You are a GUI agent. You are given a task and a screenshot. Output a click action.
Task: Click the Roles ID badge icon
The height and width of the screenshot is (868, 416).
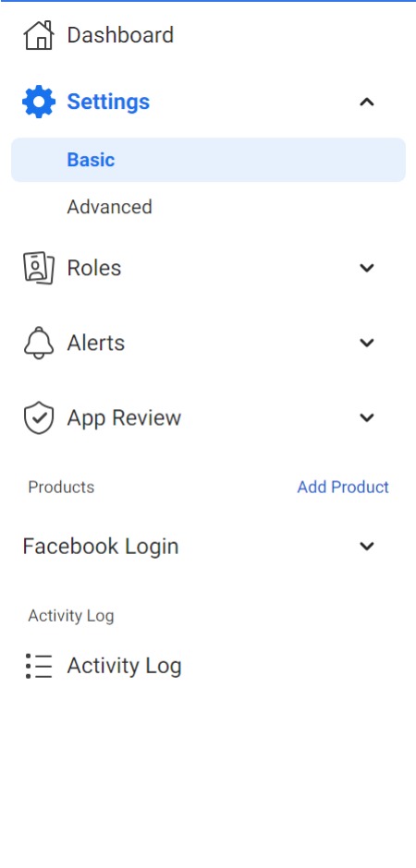(x=39, y=268)
